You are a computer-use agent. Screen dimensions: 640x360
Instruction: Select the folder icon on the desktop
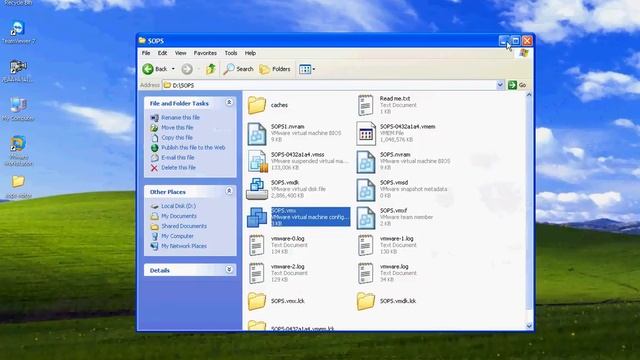(x=18, y=182)
